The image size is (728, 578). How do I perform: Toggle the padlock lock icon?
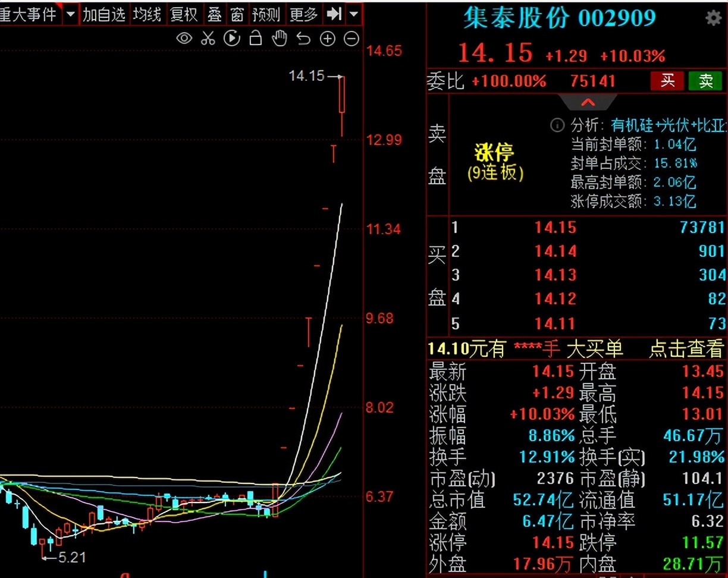(256, 39)
